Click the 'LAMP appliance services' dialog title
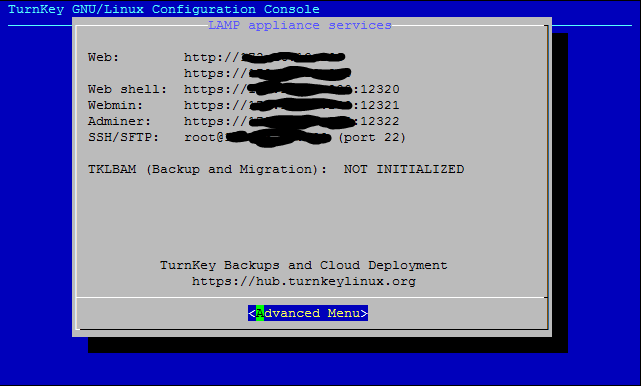The width and height of the screenshot is (641, 386). [300, 25]
